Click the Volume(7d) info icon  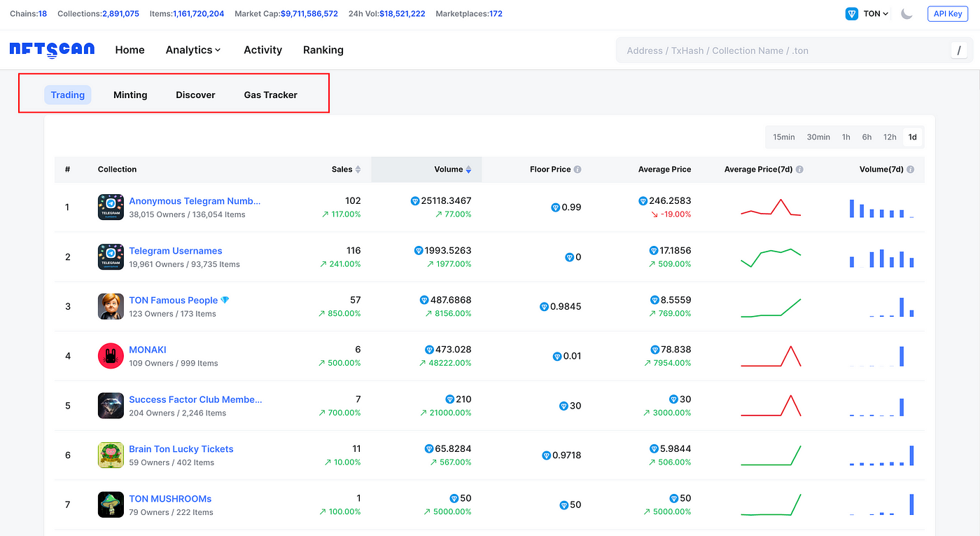(909, 170)
